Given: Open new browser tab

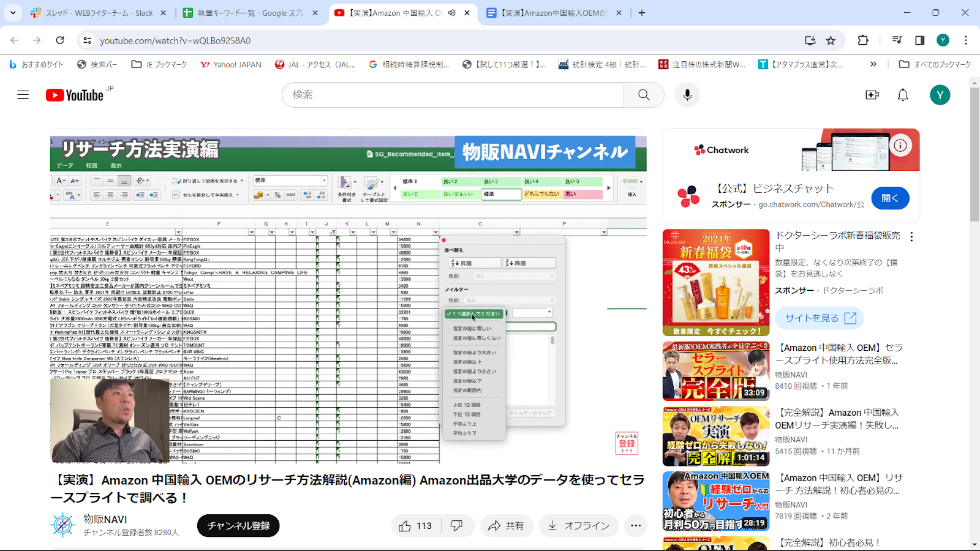Looking at the screenshot, I should click(642, 13).
